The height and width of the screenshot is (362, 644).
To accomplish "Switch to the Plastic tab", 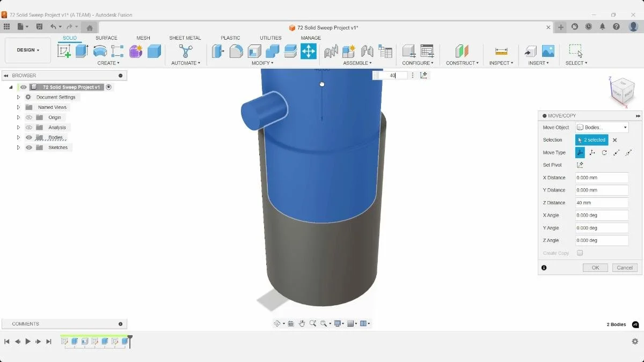I will (x=230, y=38).
